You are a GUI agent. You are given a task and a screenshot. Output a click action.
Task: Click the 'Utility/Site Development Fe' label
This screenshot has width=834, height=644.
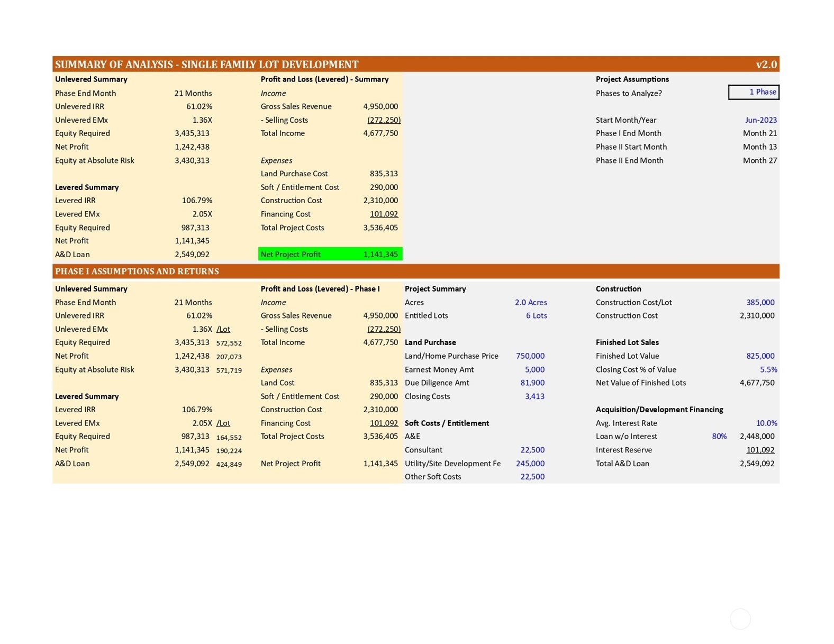pyautogui.click(x=452, y=464)
